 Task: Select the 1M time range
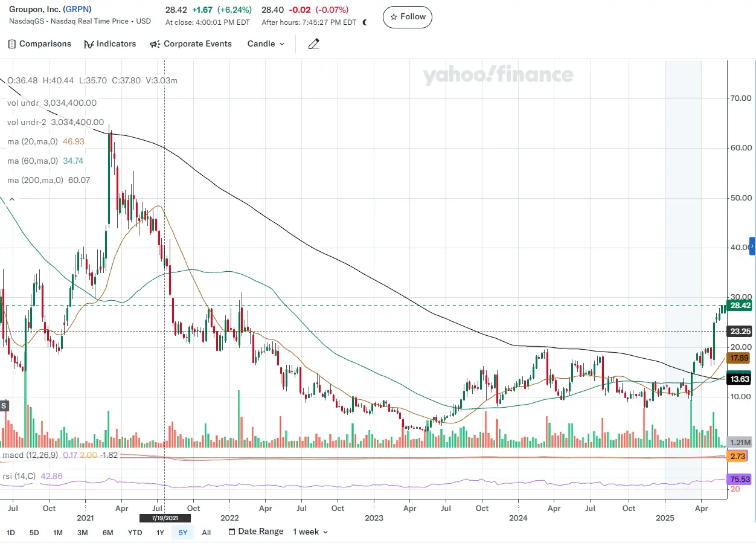point(58,533)
